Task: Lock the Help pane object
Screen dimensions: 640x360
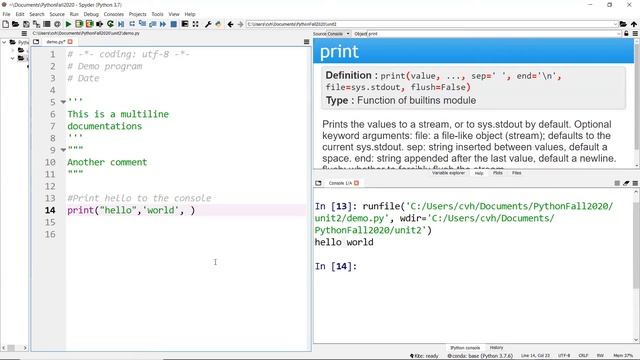Action: (x=626, y=33)
